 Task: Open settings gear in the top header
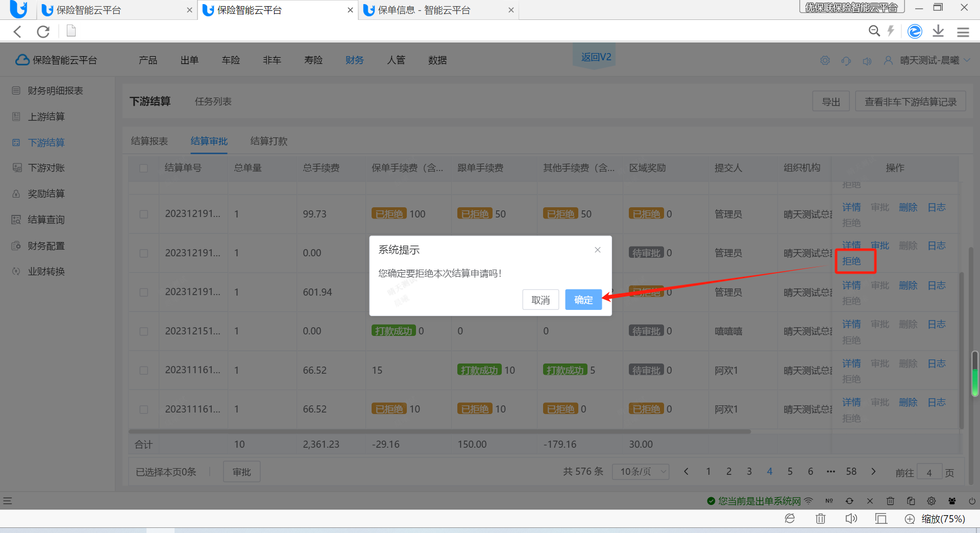coord(825,60)
